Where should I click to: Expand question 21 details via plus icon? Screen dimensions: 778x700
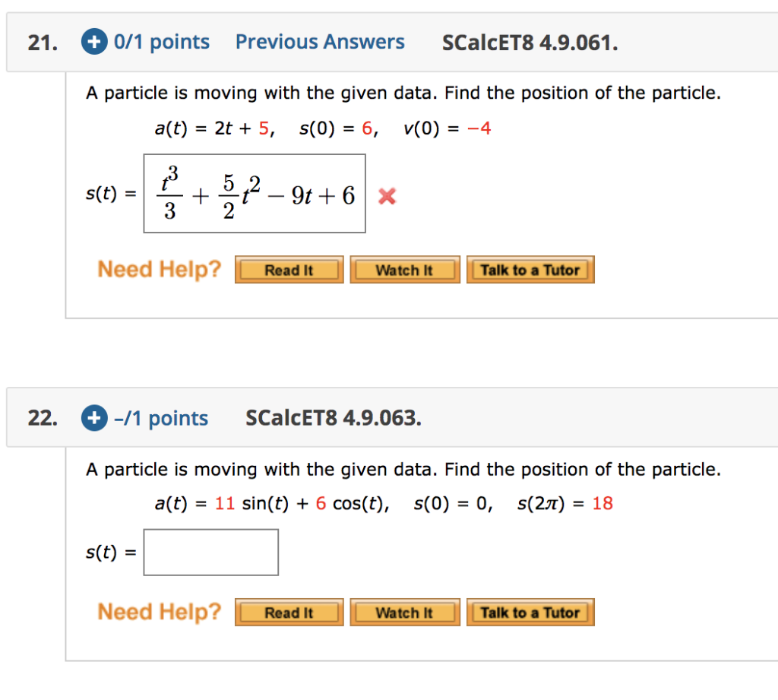[93, 41]
